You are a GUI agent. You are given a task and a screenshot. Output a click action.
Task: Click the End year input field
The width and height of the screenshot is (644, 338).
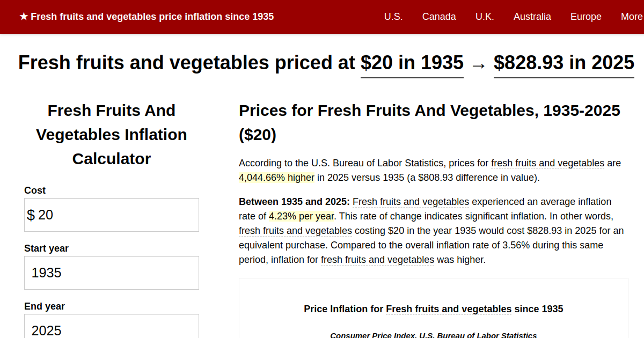(111, 328)
